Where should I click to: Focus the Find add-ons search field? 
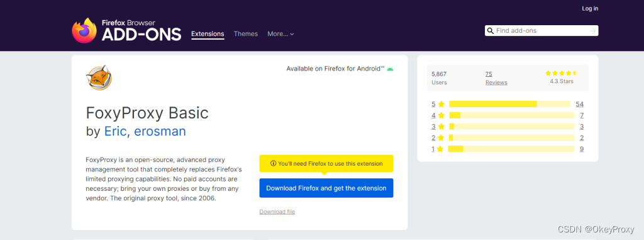(x=541, y=31)
